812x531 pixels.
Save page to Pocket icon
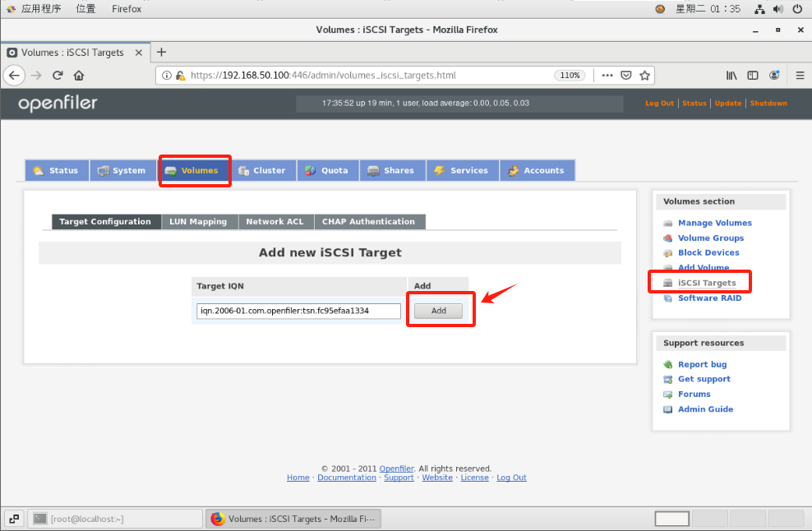point(626,76)
